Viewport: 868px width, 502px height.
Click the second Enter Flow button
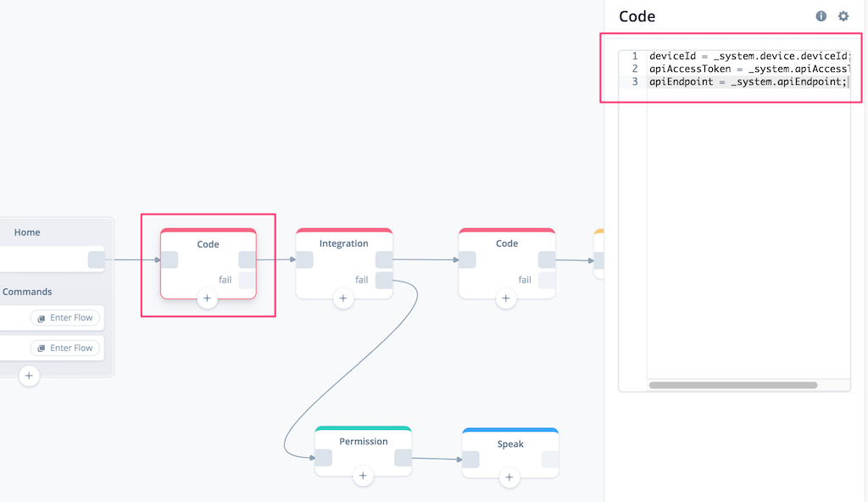(x=65, y=348)
